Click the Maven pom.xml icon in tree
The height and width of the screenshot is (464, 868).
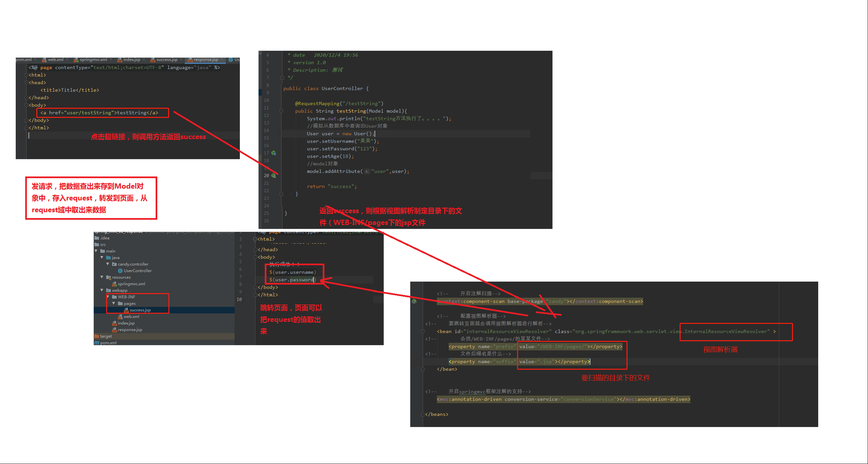coord(97,343)
